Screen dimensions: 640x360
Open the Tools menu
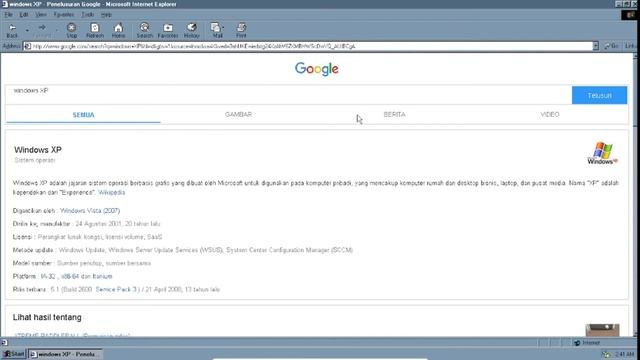pos(87,15)
